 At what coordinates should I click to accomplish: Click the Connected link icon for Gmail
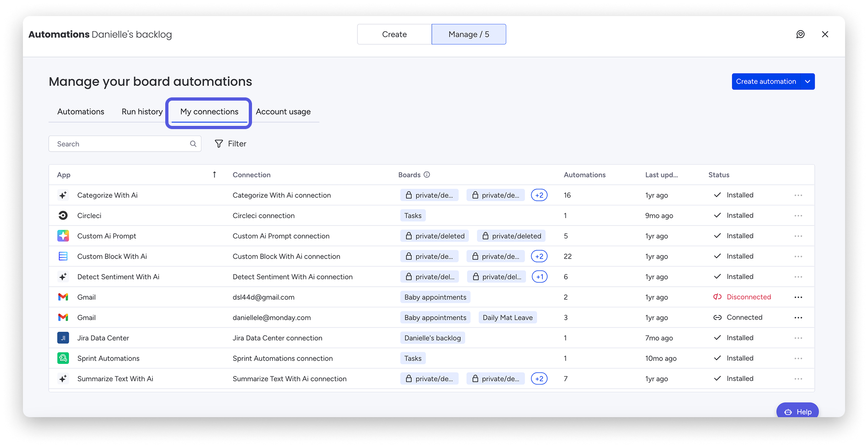point(717,317)
